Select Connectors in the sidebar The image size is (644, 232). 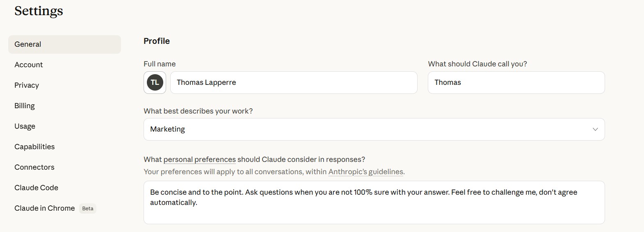point(34,167)
